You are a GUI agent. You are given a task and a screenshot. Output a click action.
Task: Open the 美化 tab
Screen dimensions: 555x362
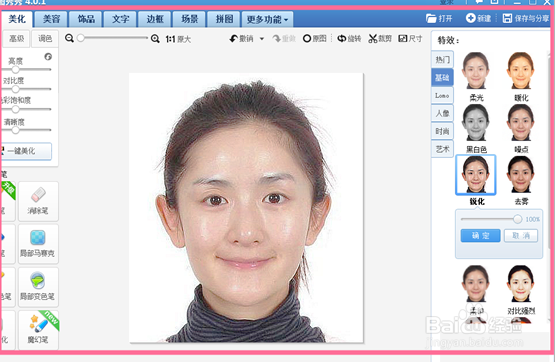point(17,19)
